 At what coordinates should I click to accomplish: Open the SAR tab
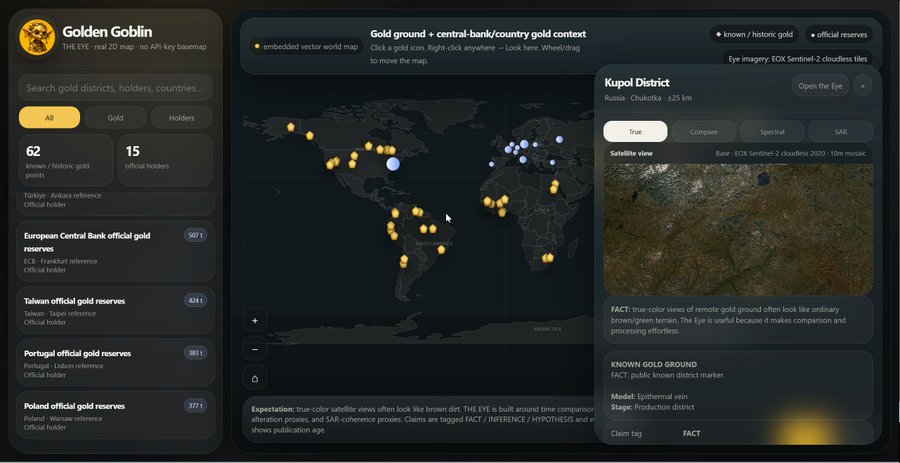[841, 131]
